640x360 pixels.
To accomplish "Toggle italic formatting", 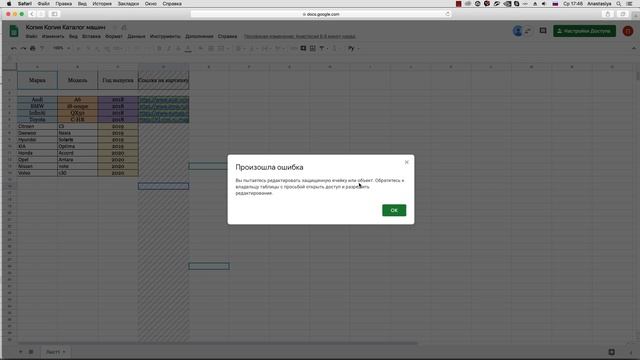I will click(x=169, y=48).
